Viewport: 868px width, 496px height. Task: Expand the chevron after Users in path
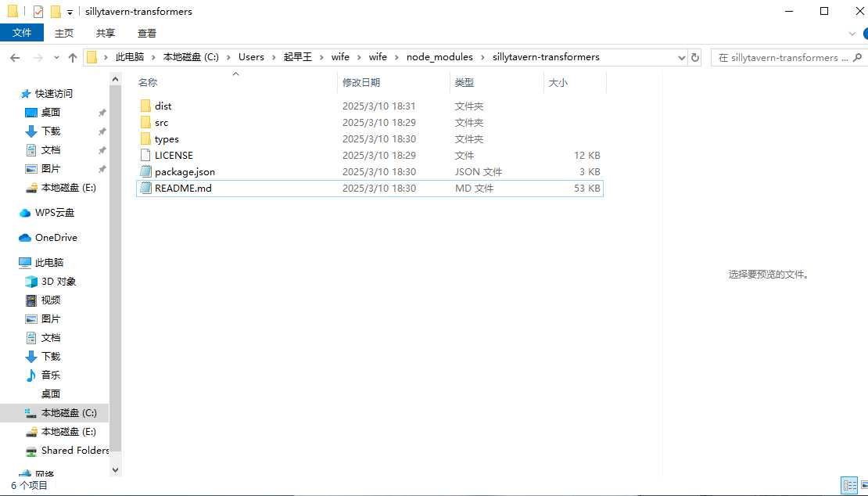pyautogui.click(x=274, y=57)
